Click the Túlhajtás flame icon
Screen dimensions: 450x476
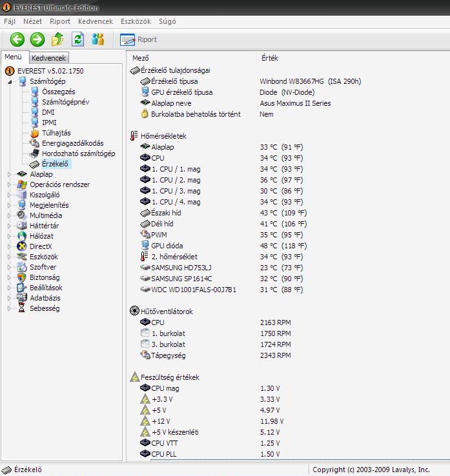click(34, 133)
